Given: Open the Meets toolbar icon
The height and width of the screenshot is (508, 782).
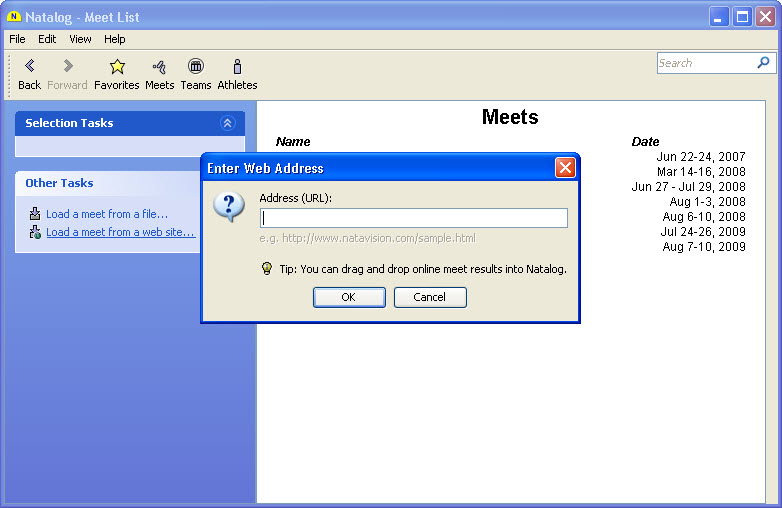Looking at the screenshot, I should point(159,67).
